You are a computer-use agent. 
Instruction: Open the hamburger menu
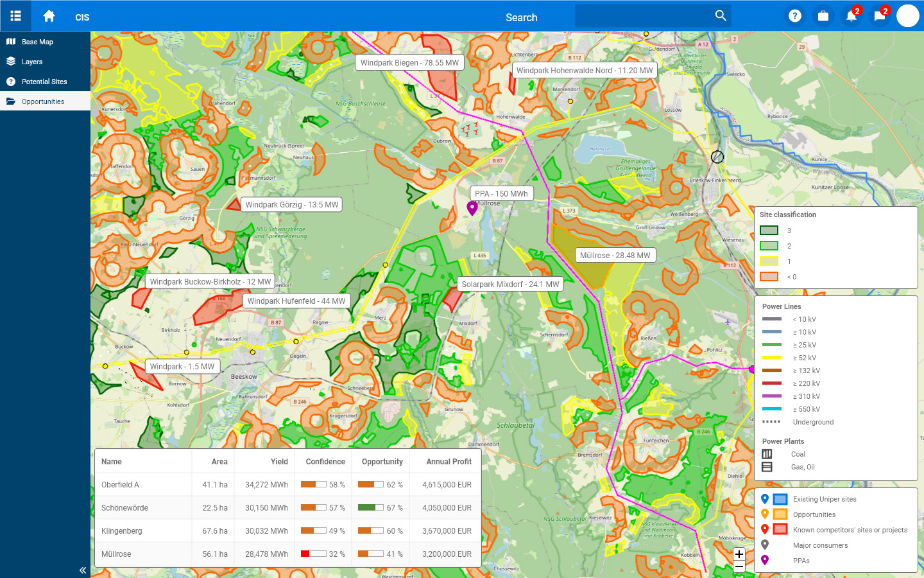pos(16,15)
